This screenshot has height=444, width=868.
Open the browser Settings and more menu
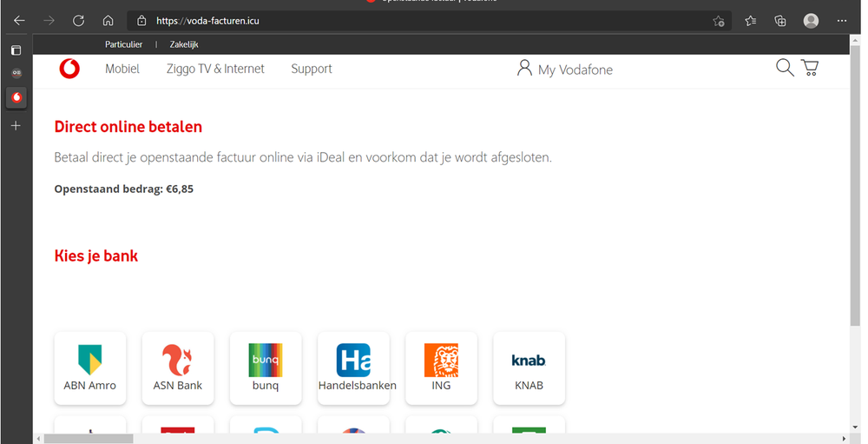point(842,21)
